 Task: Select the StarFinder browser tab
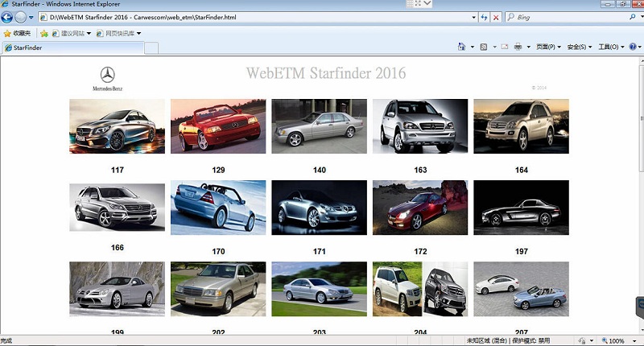coord(73,47)
